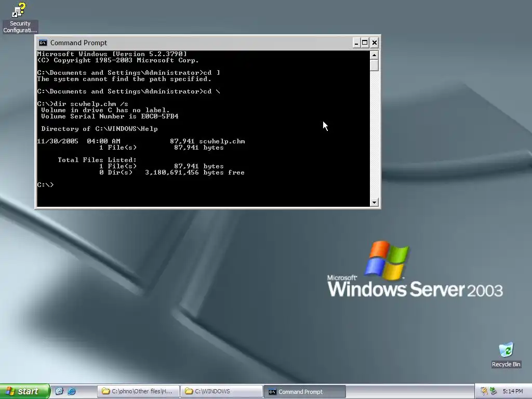Screen dimensions: 532x399
Task: Select the Command Prompt taskbar button
Action: coord(304,392)
